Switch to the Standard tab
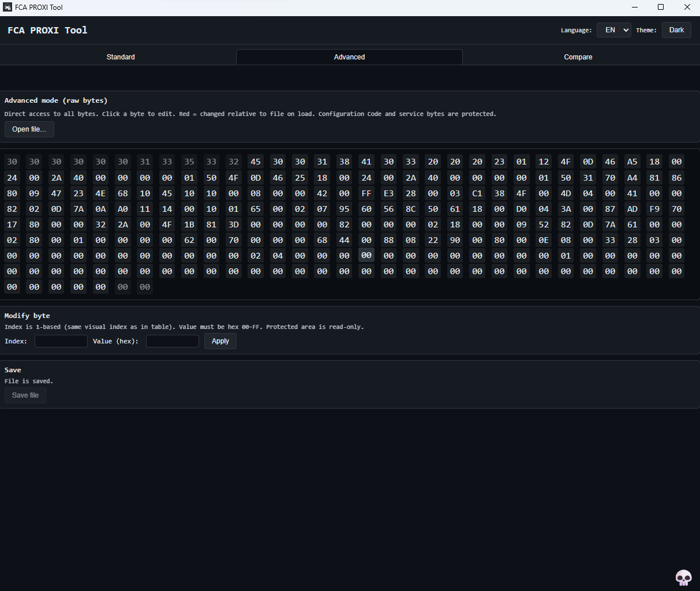This screenshot has width=700, height=591. click(121, 57)
